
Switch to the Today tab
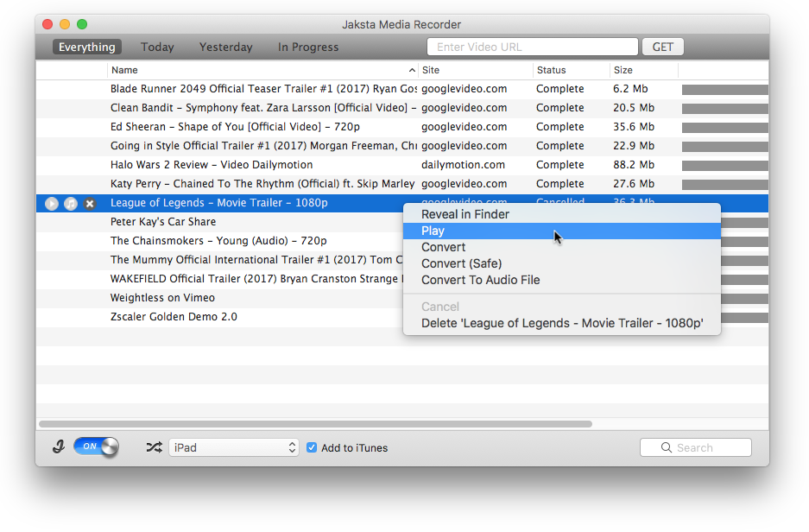coord(157,47)
